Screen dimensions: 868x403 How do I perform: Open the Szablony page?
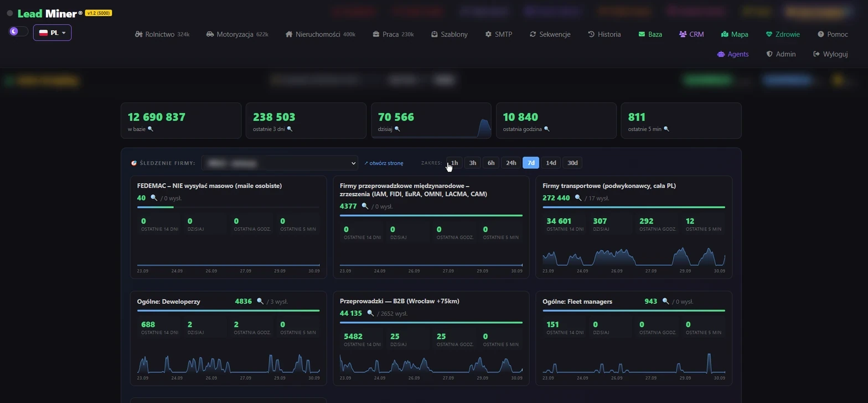click(449, 34)
